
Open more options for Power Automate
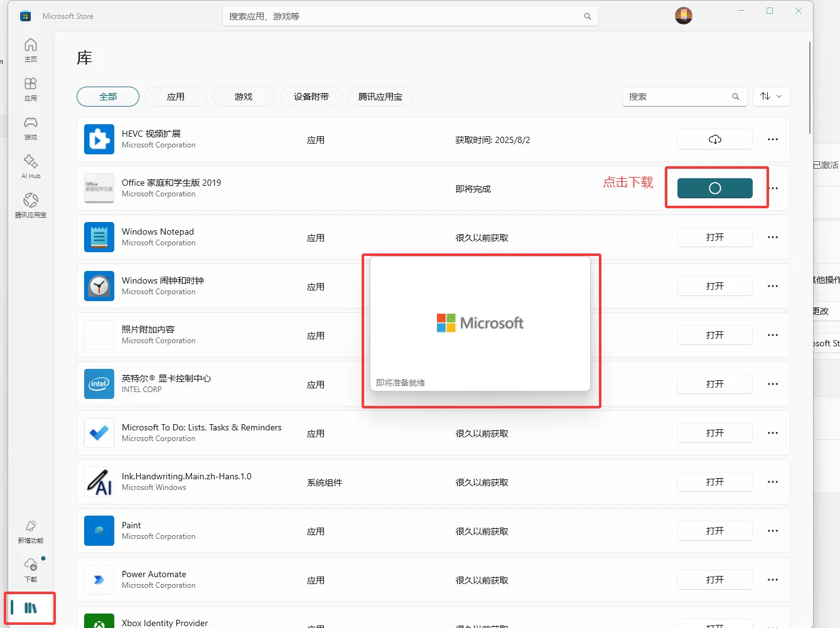coord(773,580)
